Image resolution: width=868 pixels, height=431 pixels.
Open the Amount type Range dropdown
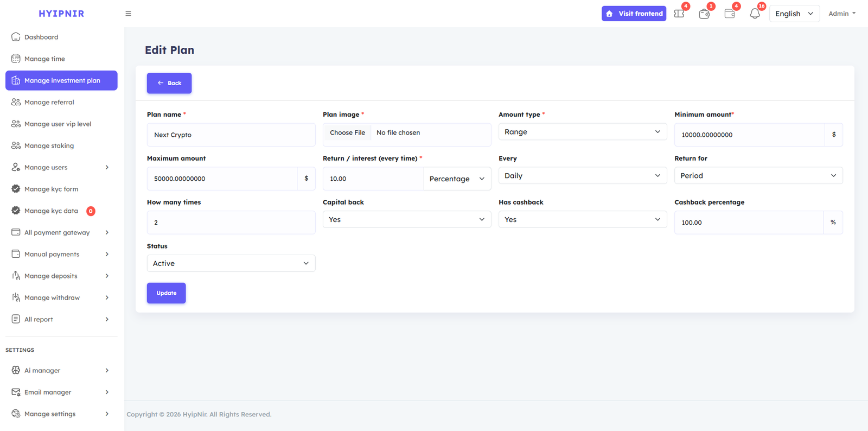click(582, 132)
